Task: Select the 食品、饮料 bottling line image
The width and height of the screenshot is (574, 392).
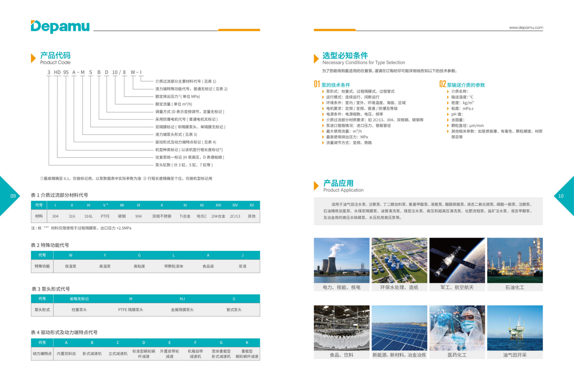Action: pos(342,328)
